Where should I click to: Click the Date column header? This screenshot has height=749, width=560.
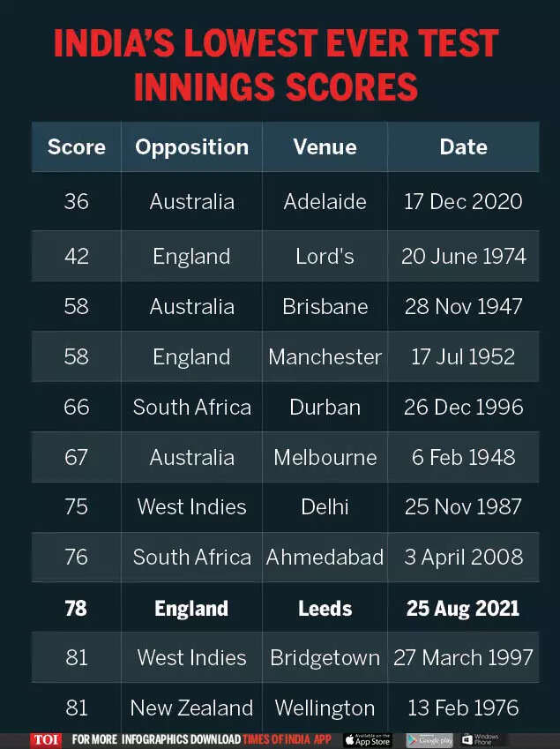[463, 147]
